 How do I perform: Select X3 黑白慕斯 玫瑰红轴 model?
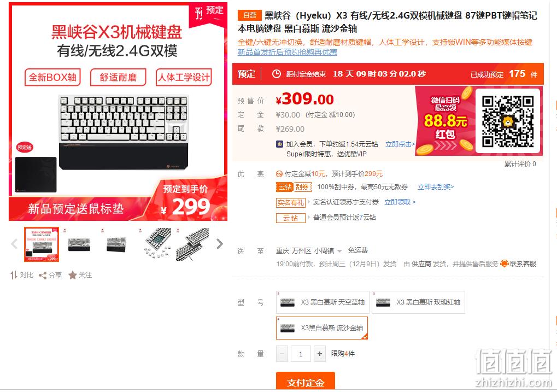(418, 302)
